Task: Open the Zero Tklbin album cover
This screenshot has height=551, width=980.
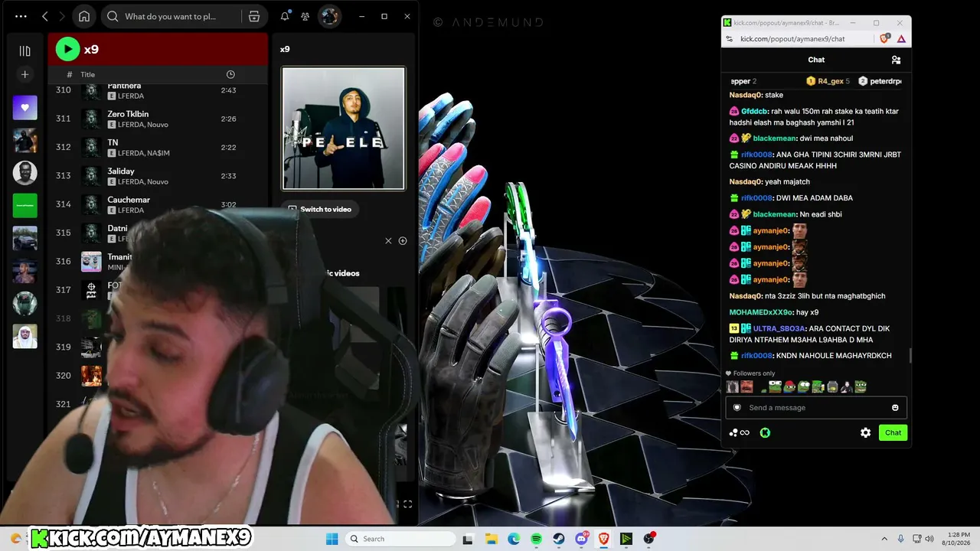Action: [x=92, y=119]
